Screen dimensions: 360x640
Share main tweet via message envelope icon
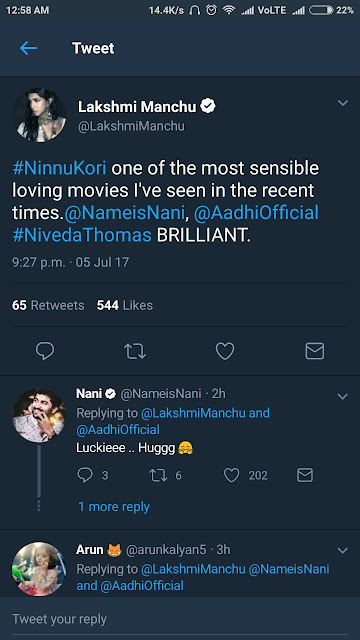(x=315, y=351)
